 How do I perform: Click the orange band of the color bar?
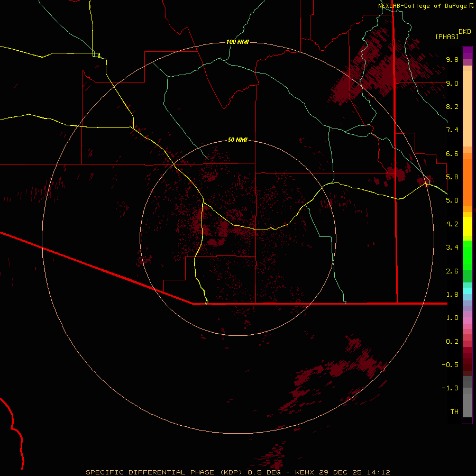(x=467, y=182)
